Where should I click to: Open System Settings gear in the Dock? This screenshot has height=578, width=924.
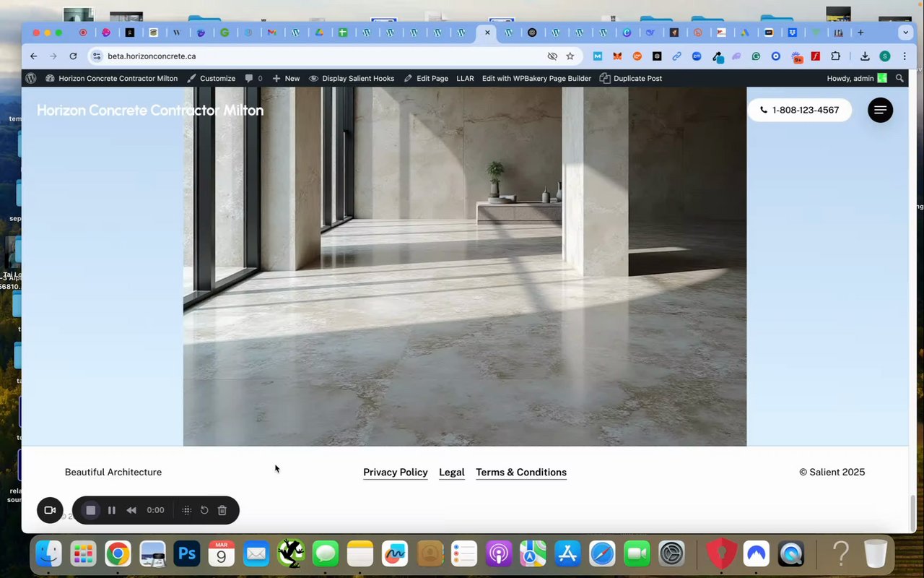tap(671, 554)
